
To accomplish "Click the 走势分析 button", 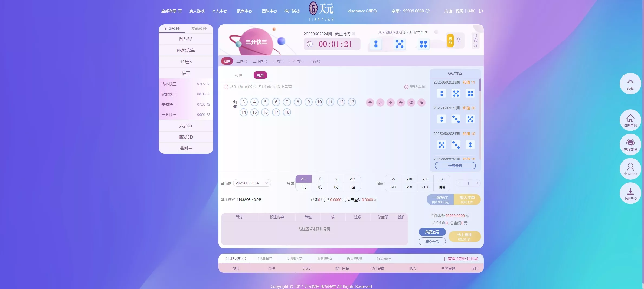I will [455, 166].
